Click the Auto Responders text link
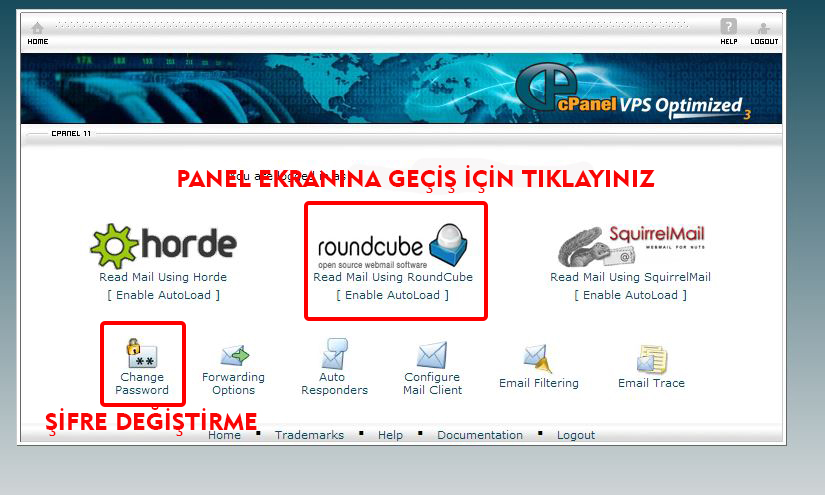825x495 pixels. click(335, 383)
